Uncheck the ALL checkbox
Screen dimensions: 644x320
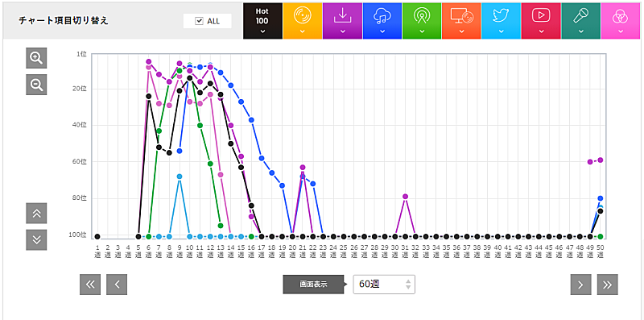point(200,22)
